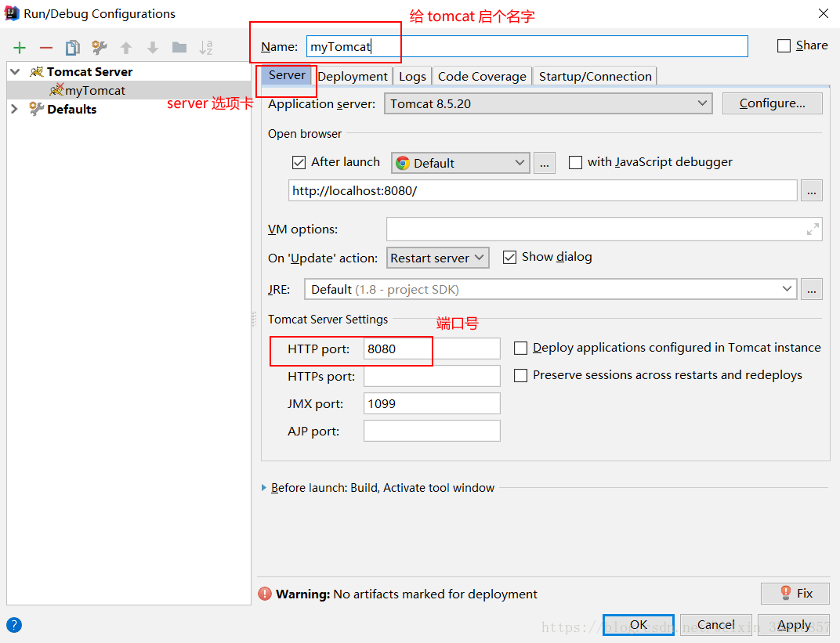
Task: Sort configurations alphabetically icon
Action: (x=206, y=48)
